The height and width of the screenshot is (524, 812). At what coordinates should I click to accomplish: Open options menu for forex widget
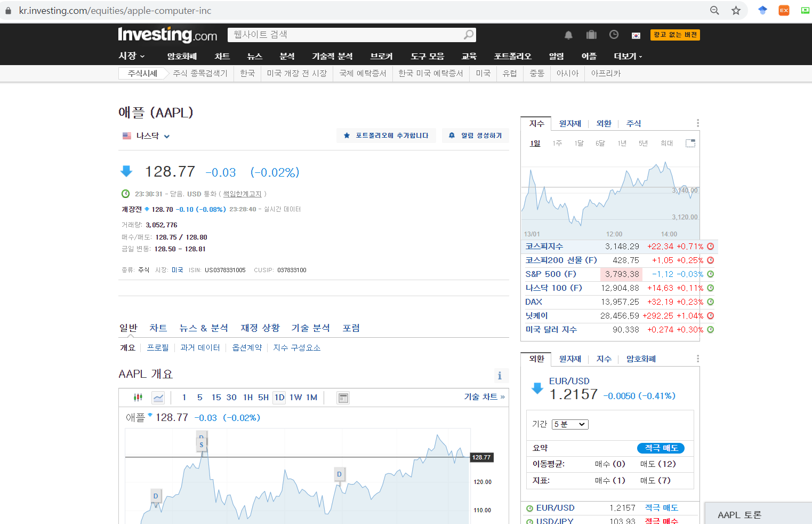click(697, 359)
